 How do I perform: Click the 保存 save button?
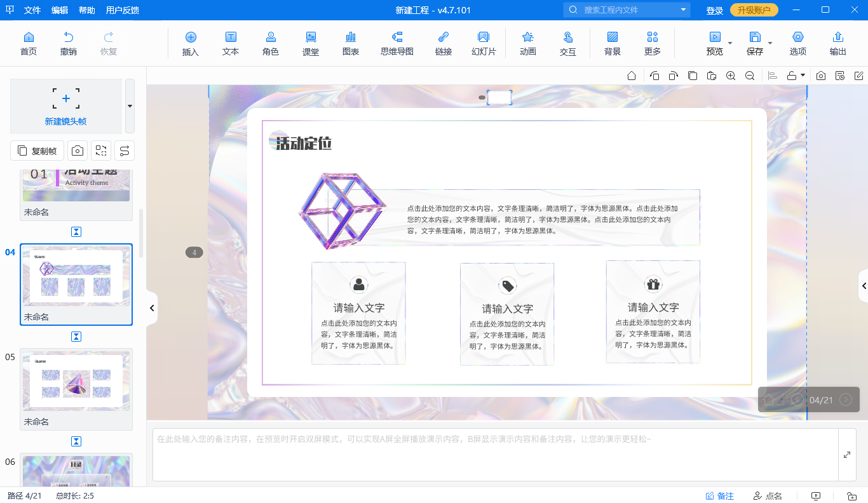[x=755, y=44]
